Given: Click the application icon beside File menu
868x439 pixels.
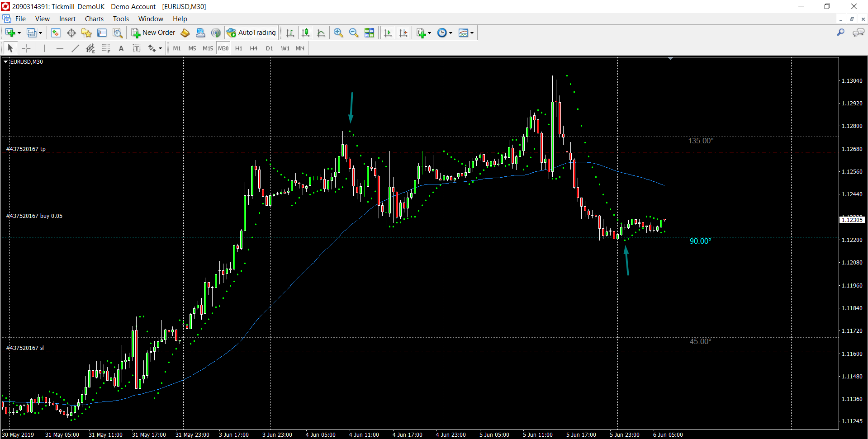Looking at the screenshot, I should coord(7,19).
